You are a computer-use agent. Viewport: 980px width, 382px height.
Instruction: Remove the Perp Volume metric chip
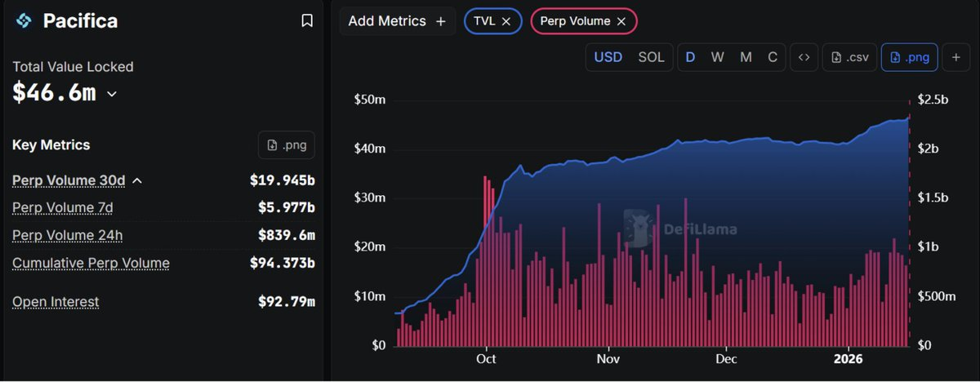pyautogui.click(x=621, y=21)
